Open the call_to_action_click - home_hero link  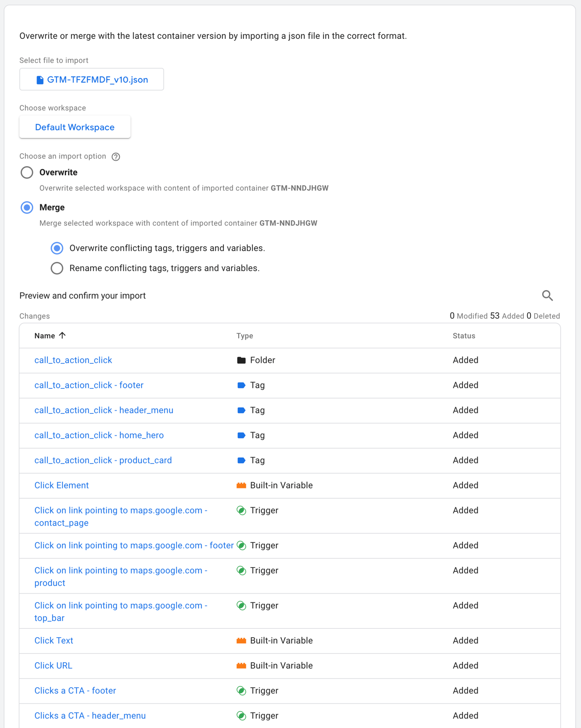99,435
